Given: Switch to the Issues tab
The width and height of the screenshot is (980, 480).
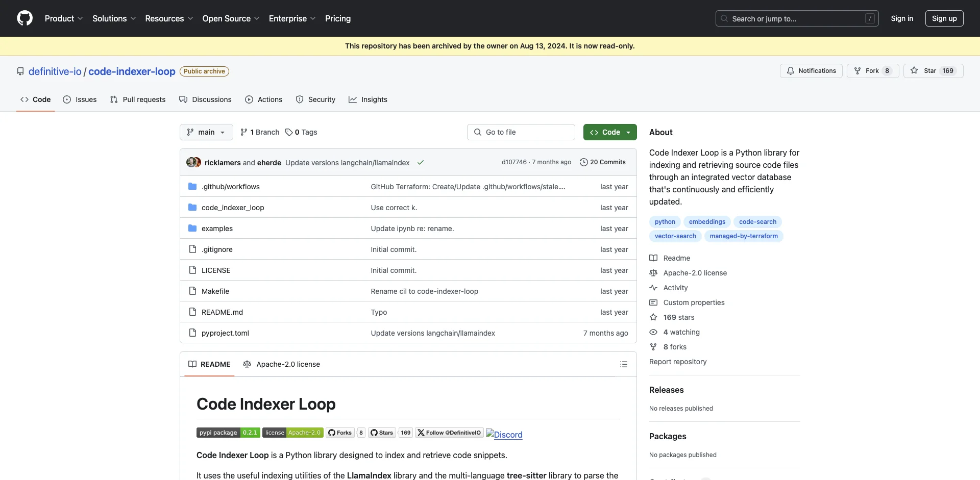Looking at the screenshot, I should [x=80, y=99].
